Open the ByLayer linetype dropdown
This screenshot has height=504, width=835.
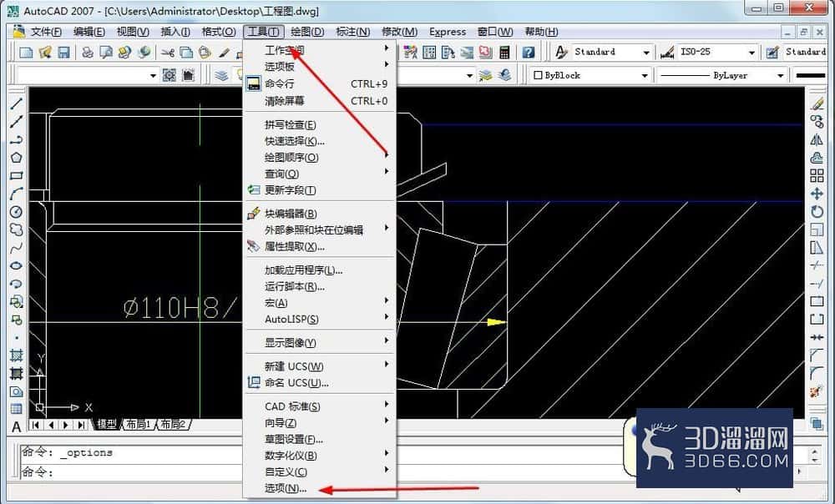pyautogui.click(x=780, y=76)
